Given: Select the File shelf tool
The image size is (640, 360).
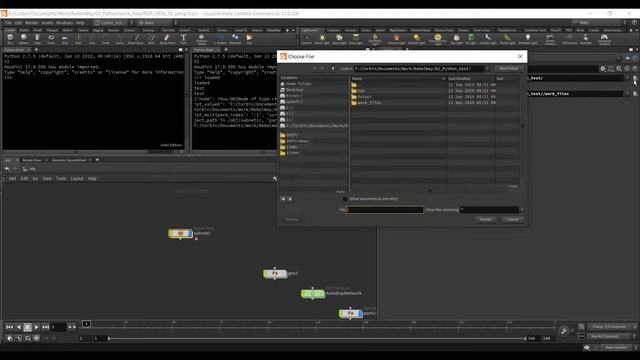Looking at the screenshot, I should click(249, 39).
